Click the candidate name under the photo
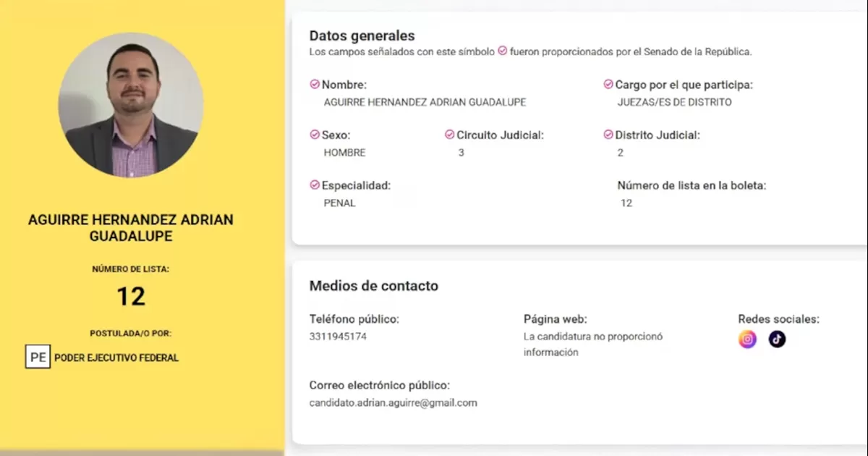The width and height of the screenshot is (868, 456). click(x=131, y=228)
